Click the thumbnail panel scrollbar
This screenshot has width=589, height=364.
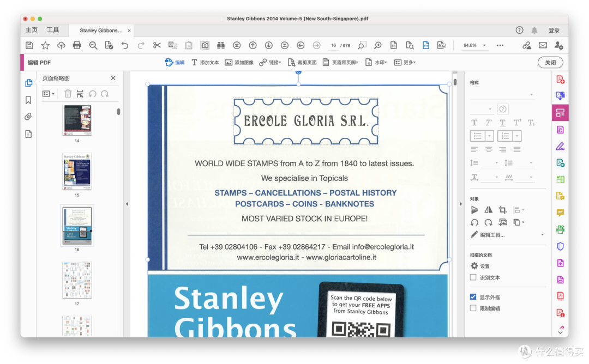click(x=118, y=112)
